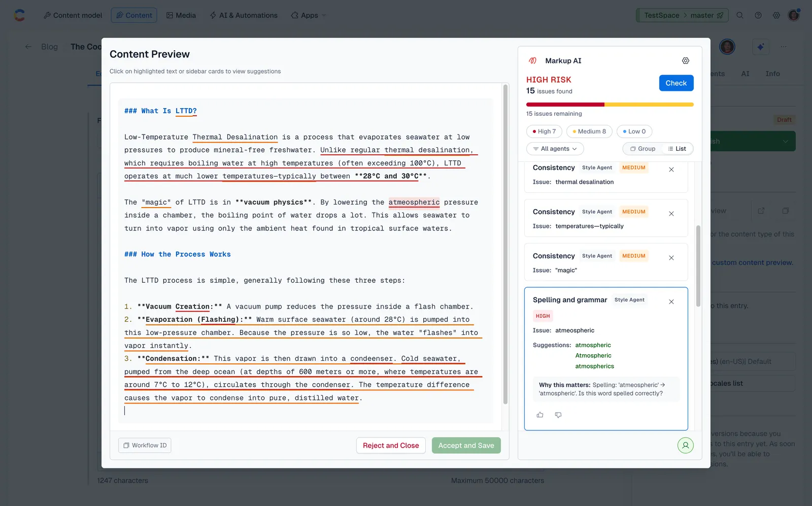
Task: Click the Workflow ID button
Action: click(x=145, y=446)
